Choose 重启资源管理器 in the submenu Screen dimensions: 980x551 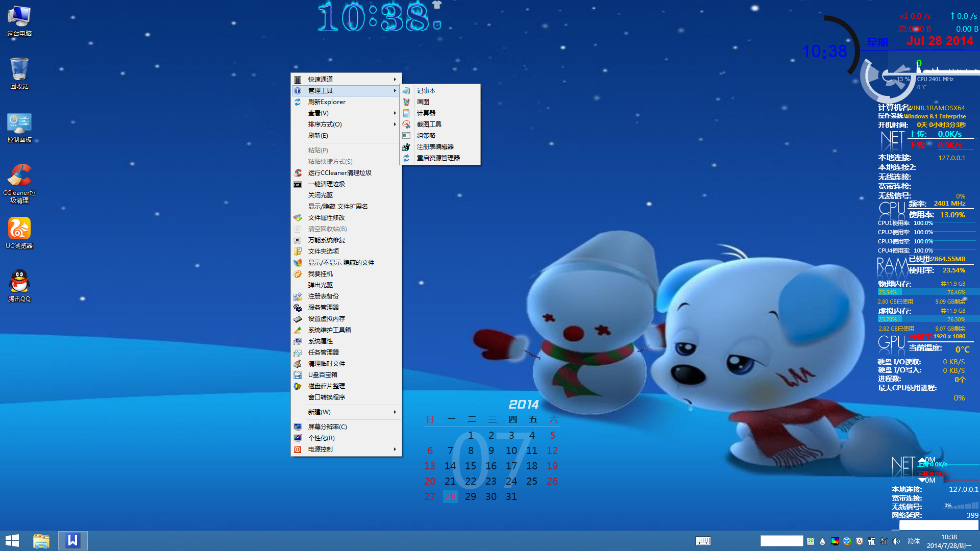pos(440,158)
